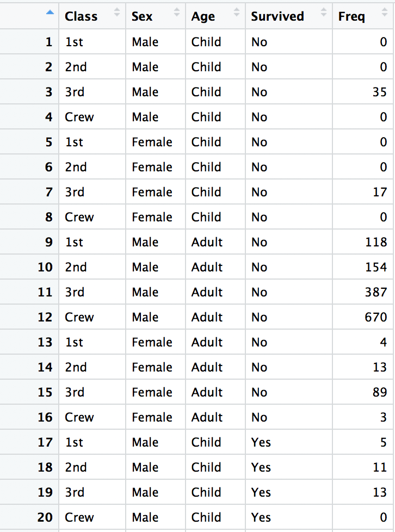The image size is (395, 532).
Task: Select the Adult cell in row 9
Action: [207, 242]
